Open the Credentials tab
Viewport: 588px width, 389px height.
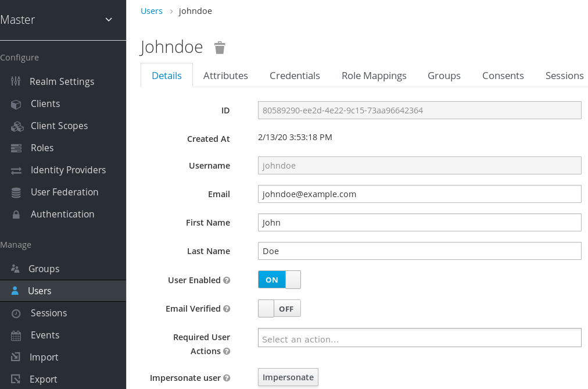coord(295,76)
